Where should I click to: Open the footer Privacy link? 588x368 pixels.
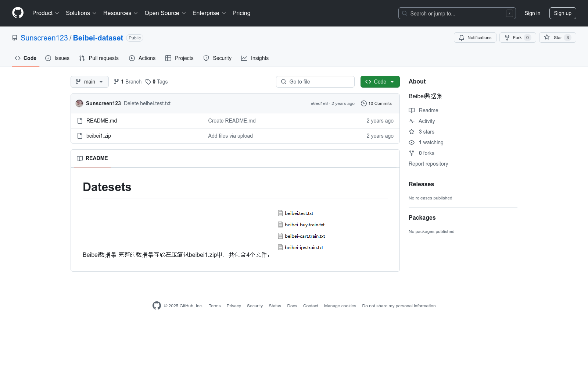(234, 306)
